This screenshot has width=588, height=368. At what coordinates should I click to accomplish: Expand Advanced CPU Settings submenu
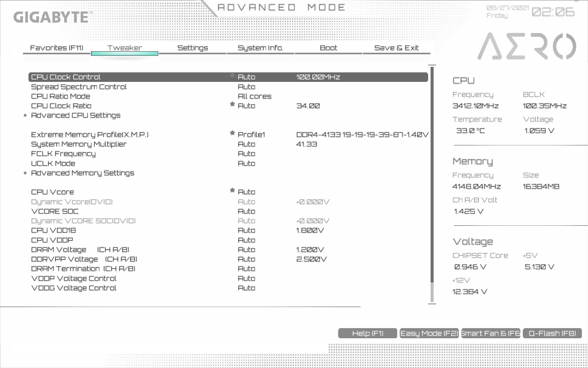pyautogui.click(x=76, y=115)
